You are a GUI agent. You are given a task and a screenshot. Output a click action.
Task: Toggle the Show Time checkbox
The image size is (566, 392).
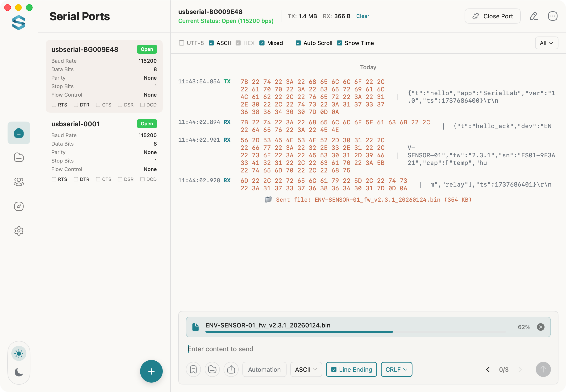[340, 43]
